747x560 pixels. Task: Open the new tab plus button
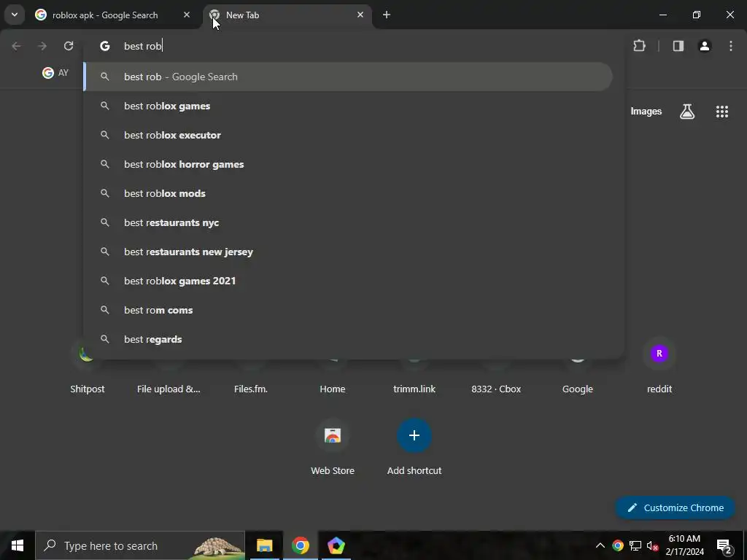(387, 15)
